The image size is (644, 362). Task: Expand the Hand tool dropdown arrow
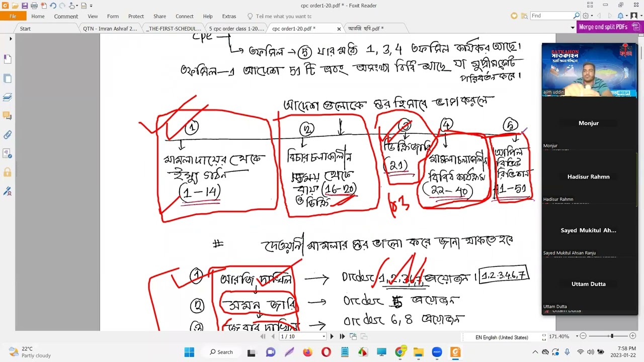click(78, 6)
